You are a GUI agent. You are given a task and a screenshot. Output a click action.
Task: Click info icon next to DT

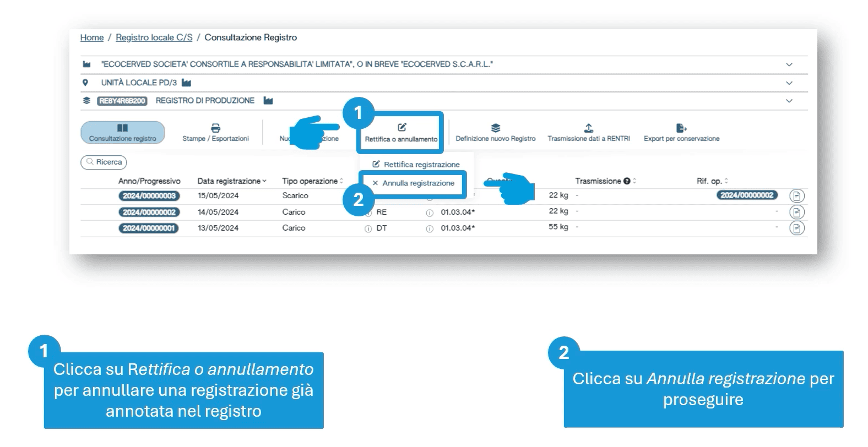[x=368, y=228]
